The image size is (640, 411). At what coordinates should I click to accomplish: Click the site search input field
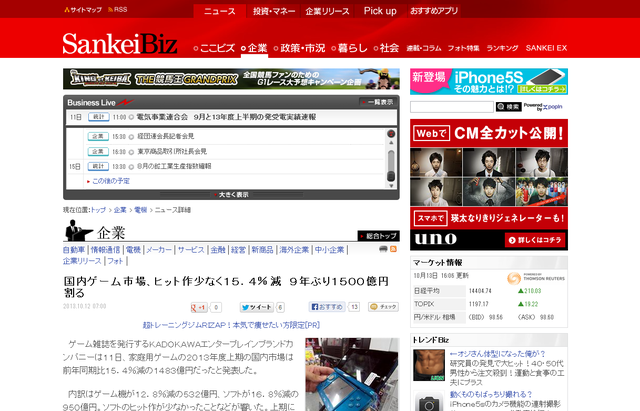[451, 107]
